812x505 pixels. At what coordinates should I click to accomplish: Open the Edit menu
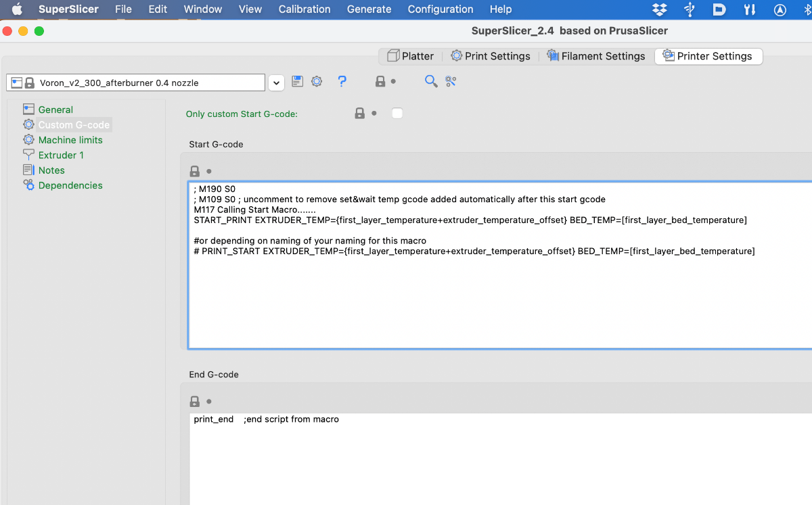coord(158,9)
